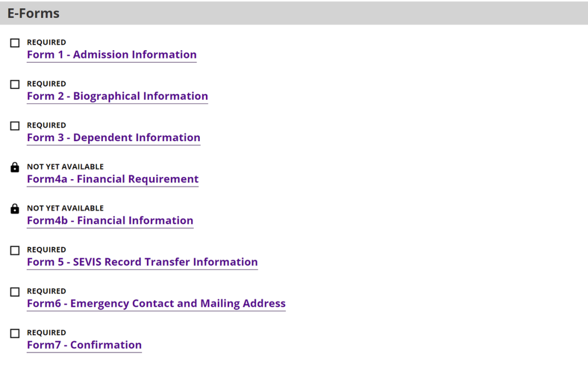Click NOT YET AVAILABLE label above Form4a
Viewport: 588px width, 371px height.
point(65,167)
